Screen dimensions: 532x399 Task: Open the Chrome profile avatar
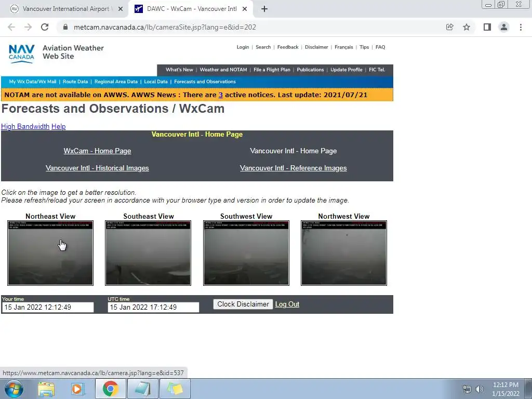pyautogui.click(x=504, y=27)
